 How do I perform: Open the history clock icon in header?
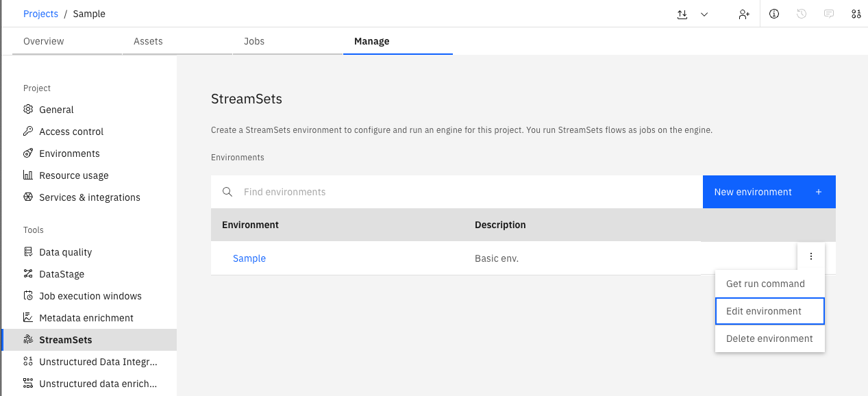coord(802,14)
